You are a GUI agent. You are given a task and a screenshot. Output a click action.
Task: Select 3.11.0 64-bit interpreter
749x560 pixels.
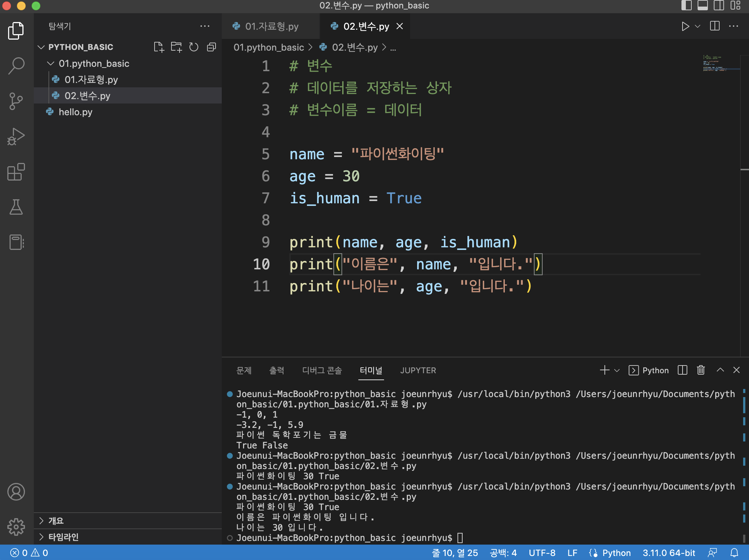[669, 553]
